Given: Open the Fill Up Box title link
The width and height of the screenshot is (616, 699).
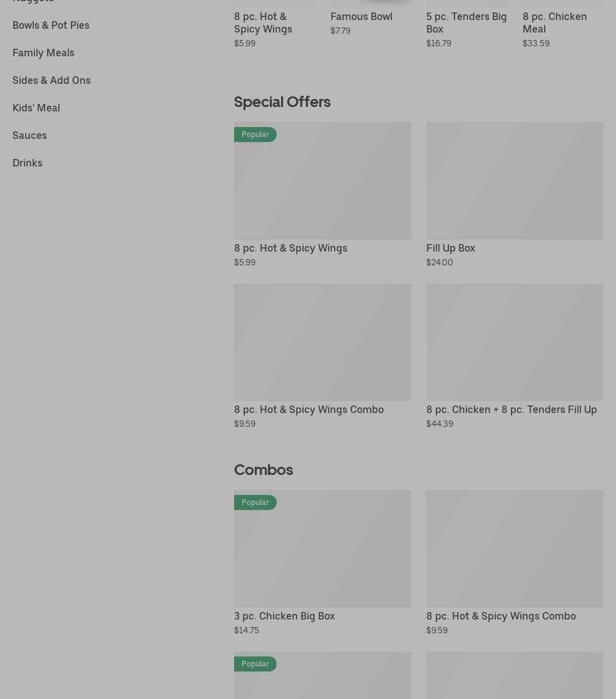Looking at the screenshot, I should click(x=450, y=248).
